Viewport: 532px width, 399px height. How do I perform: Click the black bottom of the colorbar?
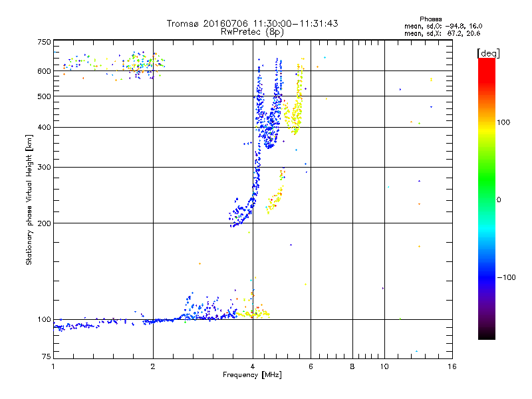[x=487, y=334]
